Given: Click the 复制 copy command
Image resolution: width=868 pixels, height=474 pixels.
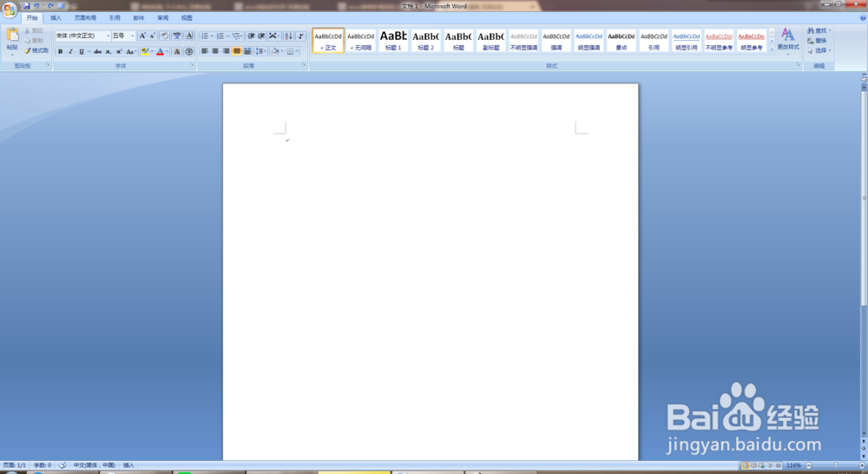Looking at the screenshot, I should [33, 41].
